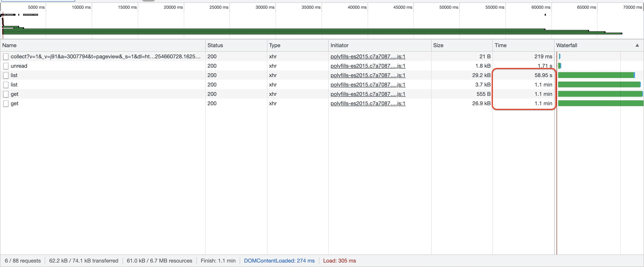The width and height of the screenshot is (644, 267).
Task: Select the 58.95 s list request waterfall bar
Action: (x=596, y=75)
